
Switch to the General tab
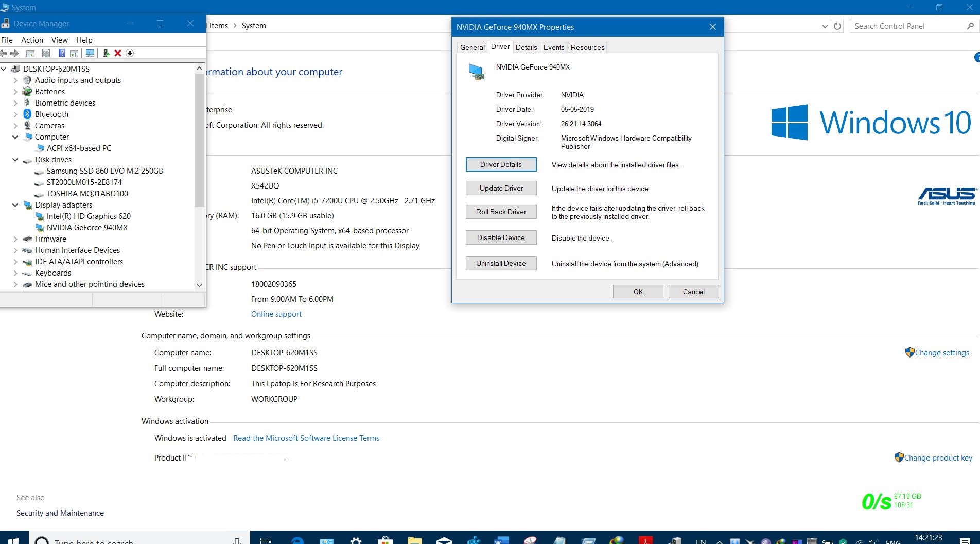pyautogui.click(x=472, y=47)
